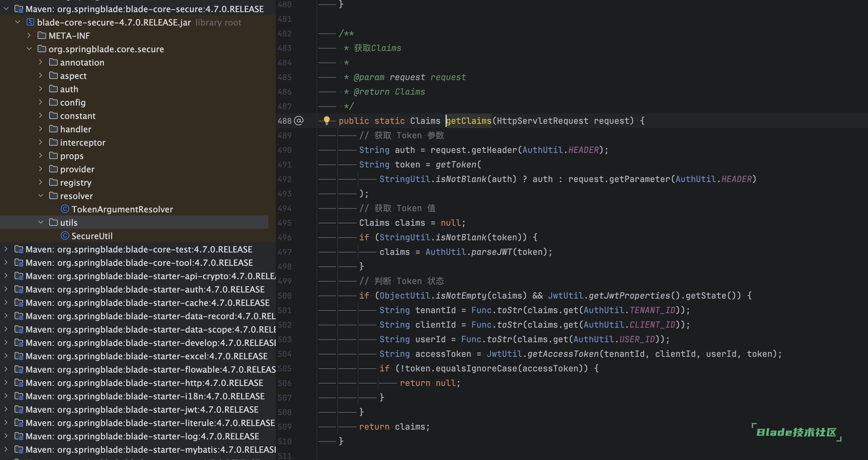Collapse the org.springblade.core.secure package
Viewport: 868px width, 460px height.
(29, 49)
